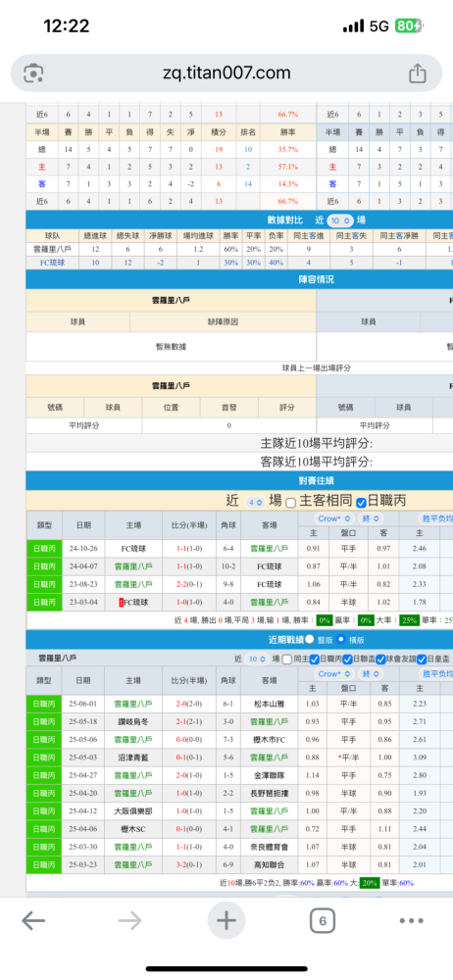The width and height of the screenshot is (453, 980).
Task: Tap the green 日職丙 tag of 24-10-26 row
Action: point(44,548)
